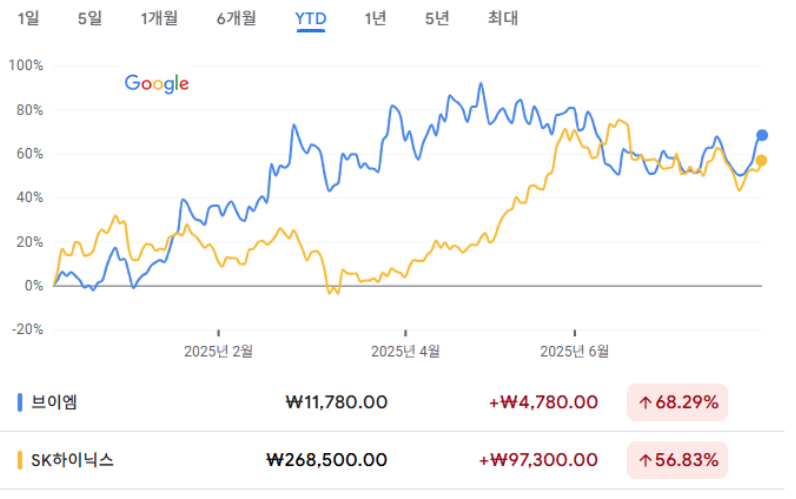Screen dimensions: 796x499
Task: Open the SK하이닉스 stock row
Action: [73, 460]
